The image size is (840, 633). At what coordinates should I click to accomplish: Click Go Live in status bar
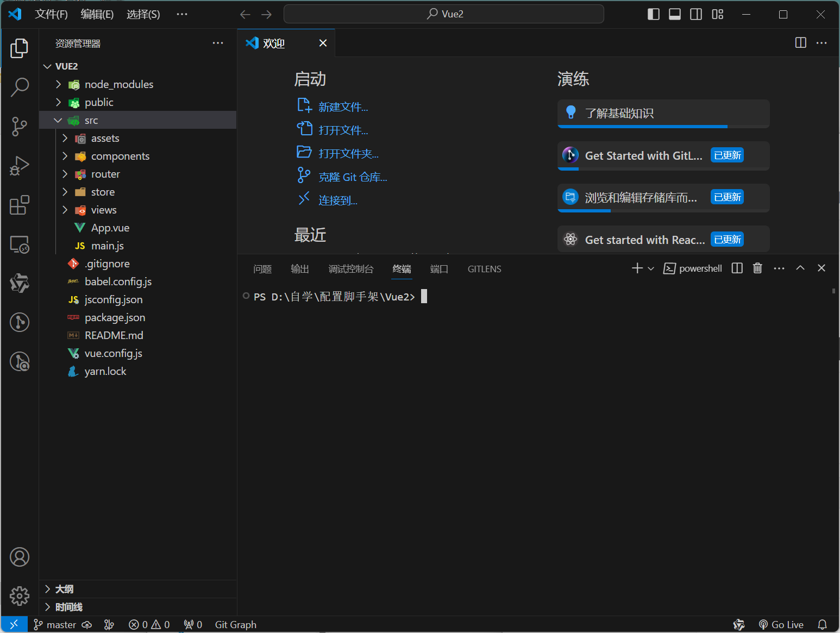pyautogui.click(x=781, y=624)
